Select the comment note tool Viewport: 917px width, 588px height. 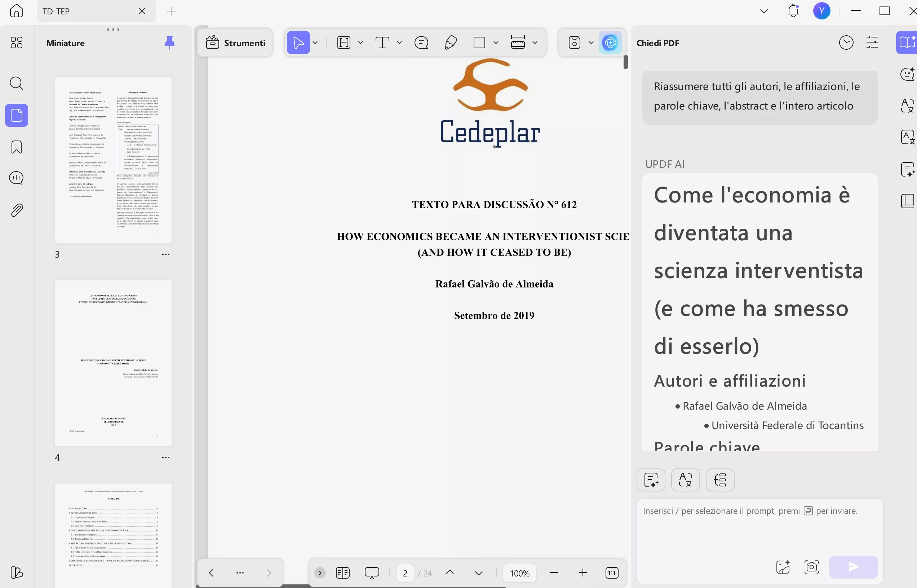click(x=421, y=43)
